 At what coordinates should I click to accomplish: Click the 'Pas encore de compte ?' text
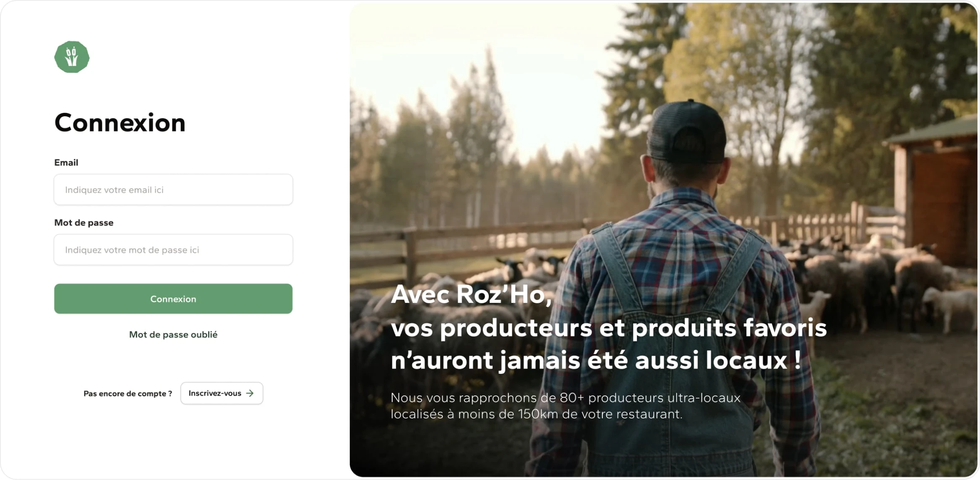[x=128, y=393]
